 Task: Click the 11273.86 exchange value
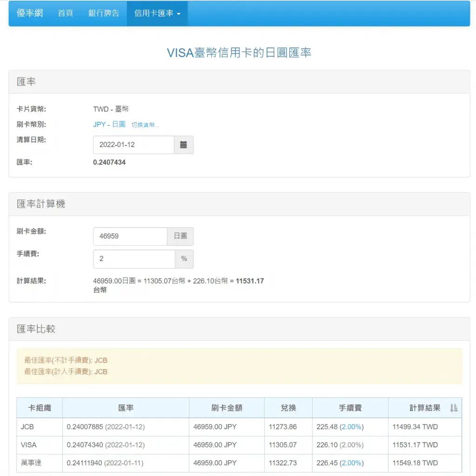pos(283,427)
